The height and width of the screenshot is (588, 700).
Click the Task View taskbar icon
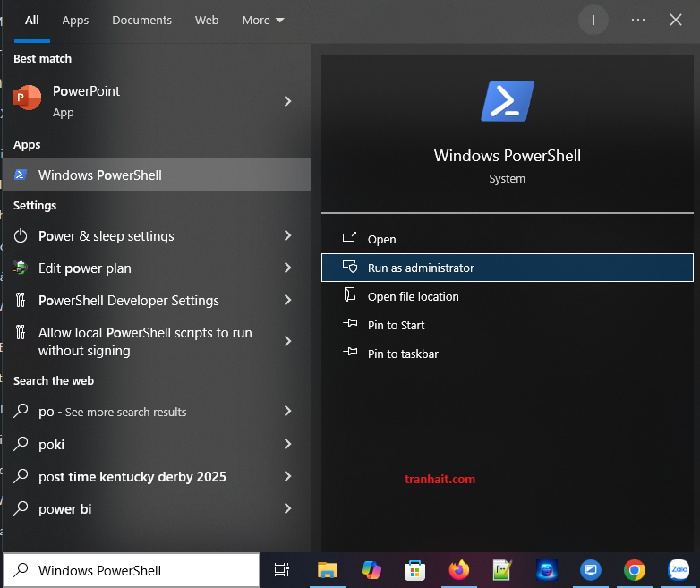pyautogui.click(x=282, y=570)
